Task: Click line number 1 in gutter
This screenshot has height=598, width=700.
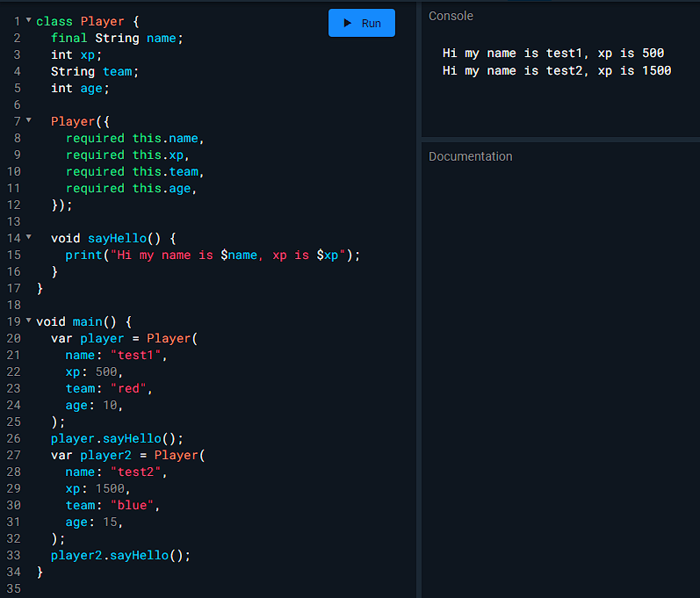Action: point(17,21)
